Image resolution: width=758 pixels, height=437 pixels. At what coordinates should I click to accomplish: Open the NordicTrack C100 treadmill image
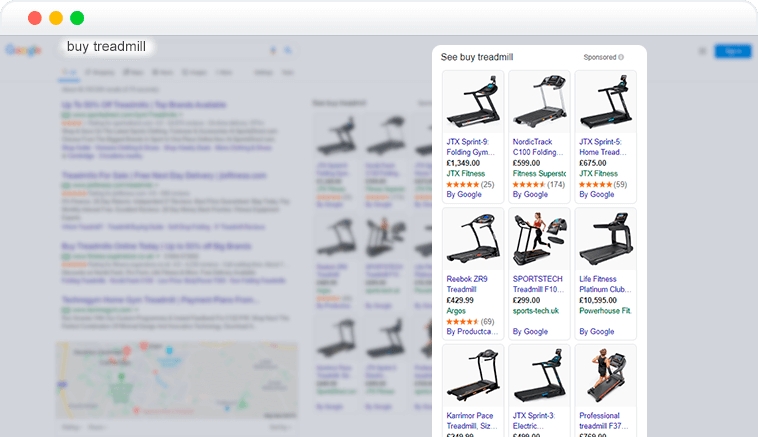pos(539,102)
